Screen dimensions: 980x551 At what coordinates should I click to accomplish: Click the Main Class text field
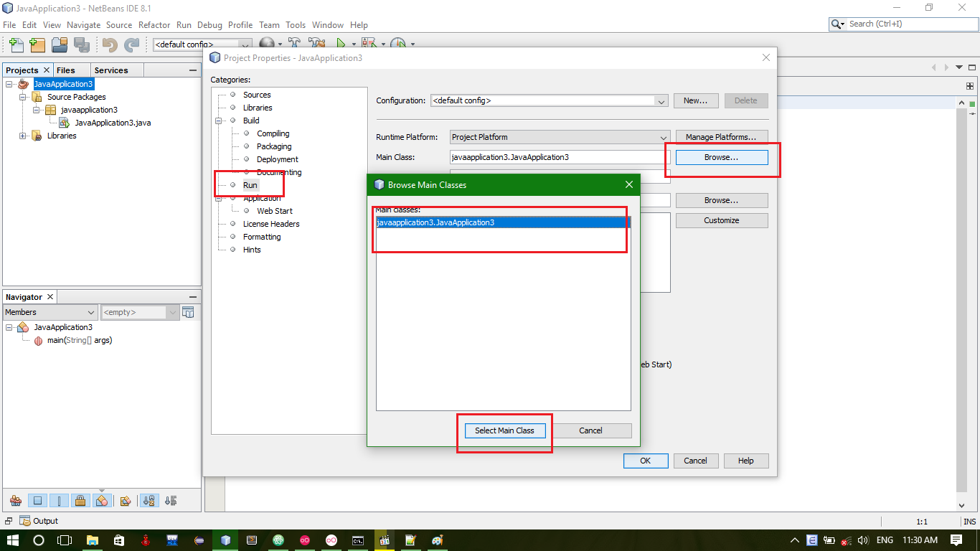click(560, 157)
